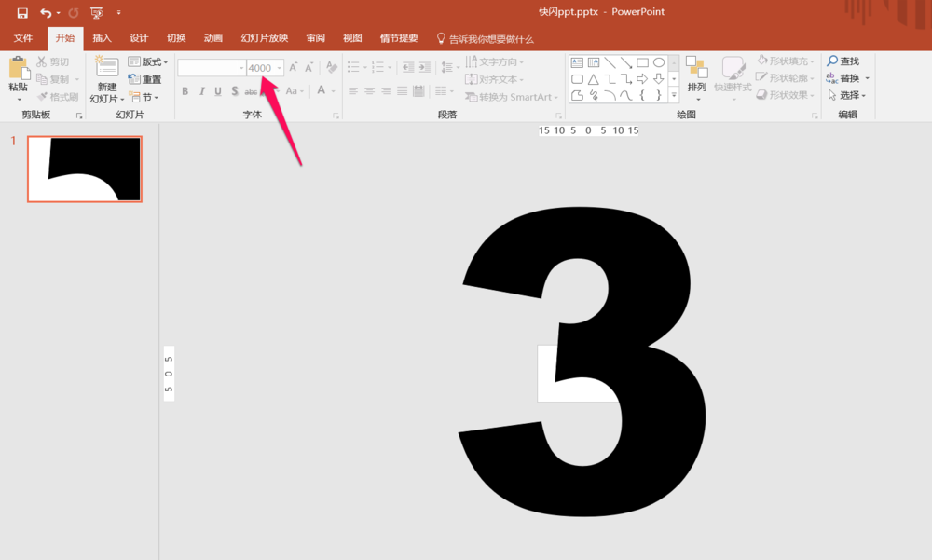Click the 剪切 cut button

click(53, 61)
